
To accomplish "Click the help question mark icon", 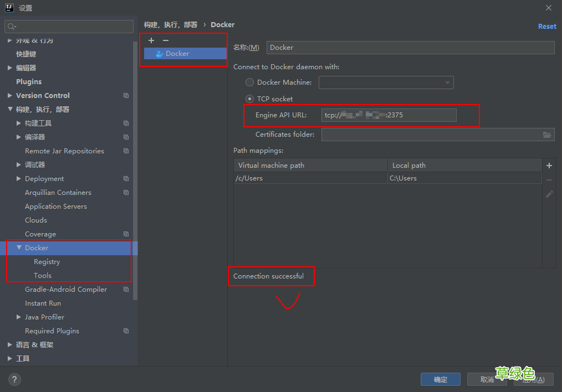I will point(14,379).
